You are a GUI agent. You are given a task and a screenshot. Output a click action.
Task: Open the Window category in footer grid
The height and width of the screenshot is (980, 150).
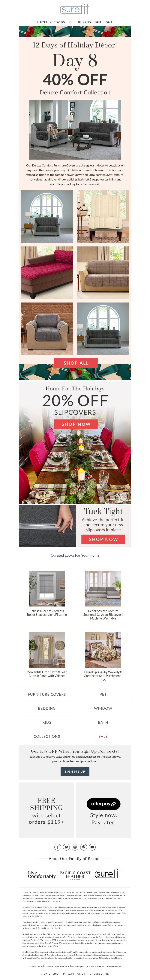pos(103,708)
